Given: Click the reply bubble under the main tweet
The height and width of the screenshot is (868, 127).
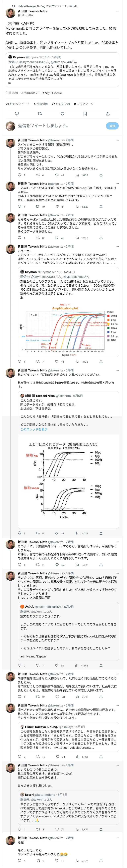Looking at the screenshot, I should point(17,114).
